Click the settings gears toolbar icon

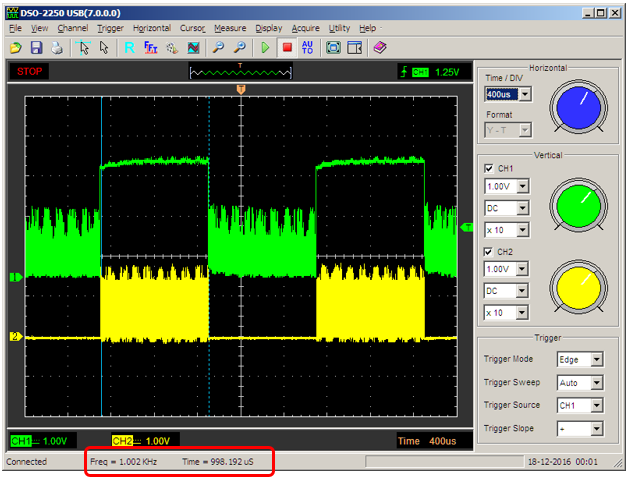[172, 48]
